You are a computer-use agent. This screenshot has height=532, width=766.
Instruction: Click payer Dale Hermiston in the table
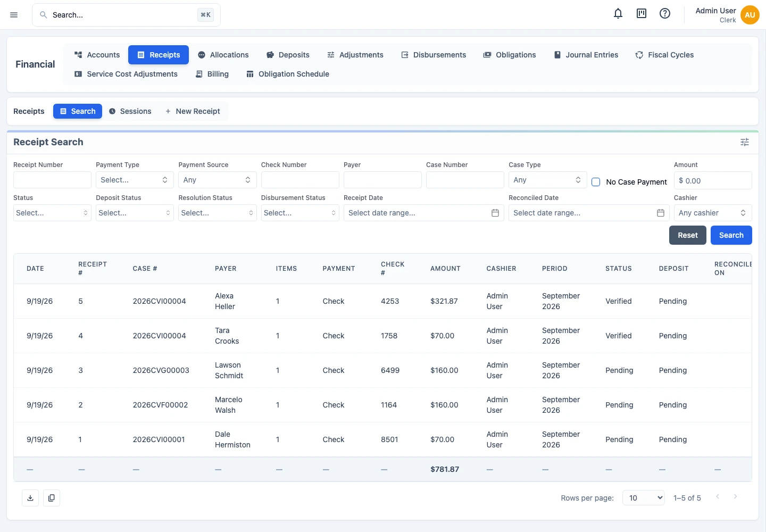[x=232, y=439]
